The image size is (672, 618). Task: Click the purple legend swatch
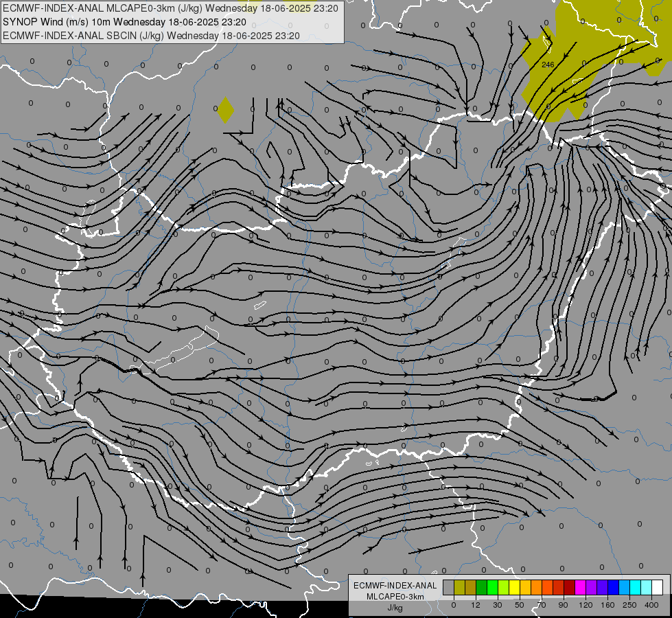(x=592, y=588)
